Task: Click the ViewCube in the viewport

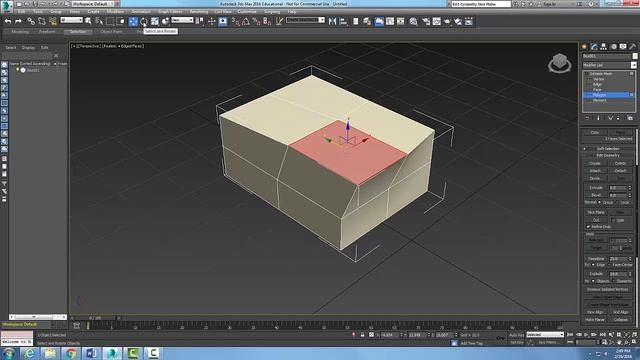Action: pyautogui.click(x=560, y=63)
